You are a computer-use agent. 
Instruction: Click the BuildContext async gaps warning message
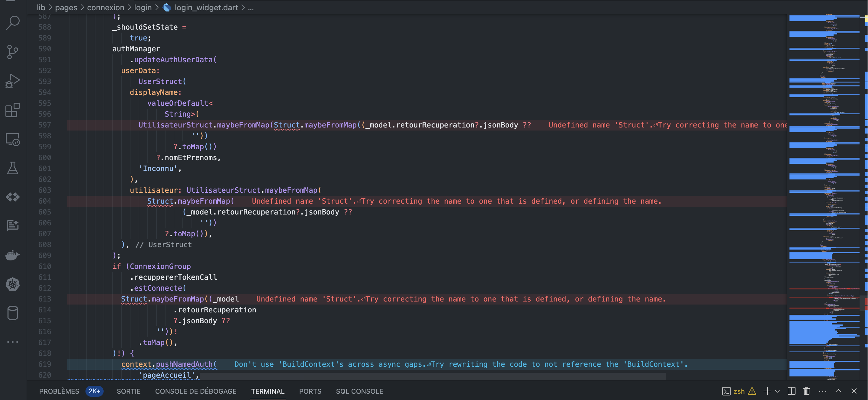(x=461, y=364)
